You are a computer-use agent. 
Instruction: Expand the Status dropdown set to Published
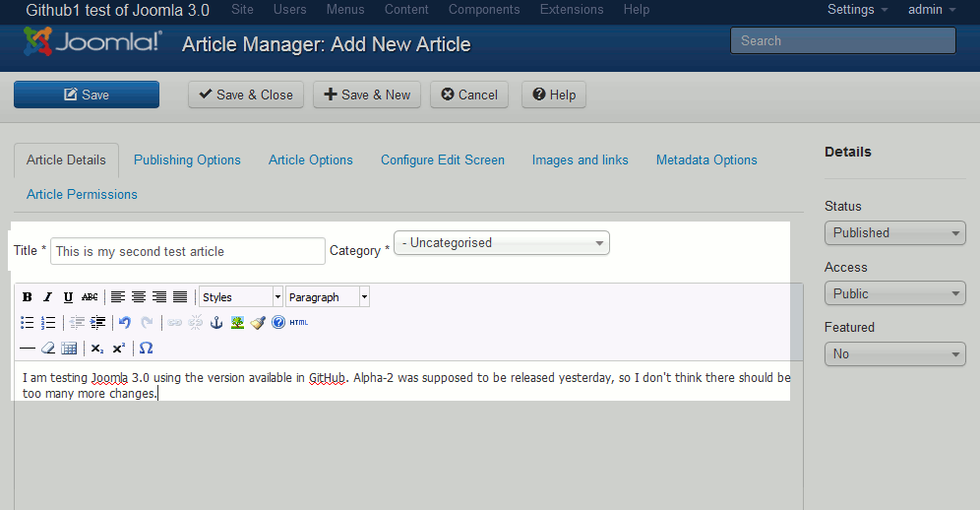tap(894, 233)
